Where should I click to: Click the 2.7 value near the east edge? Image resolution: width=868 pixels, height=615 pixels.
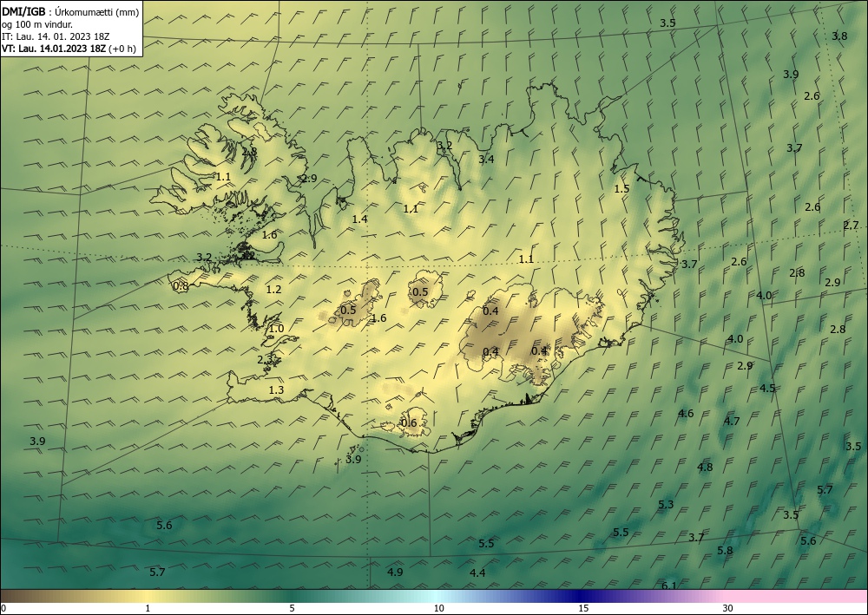click(x=851, y=225)
